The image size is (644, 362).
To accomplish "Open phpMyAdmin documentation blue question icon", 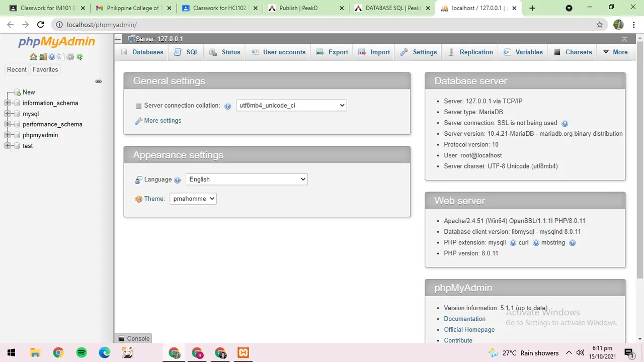I will point(52,57).
